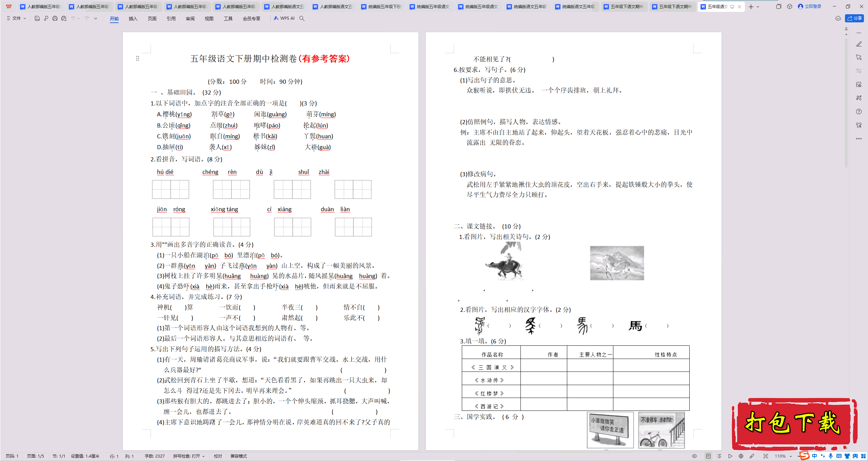Click 页面: 1/5 page indicator

click(x=36, y=456)
